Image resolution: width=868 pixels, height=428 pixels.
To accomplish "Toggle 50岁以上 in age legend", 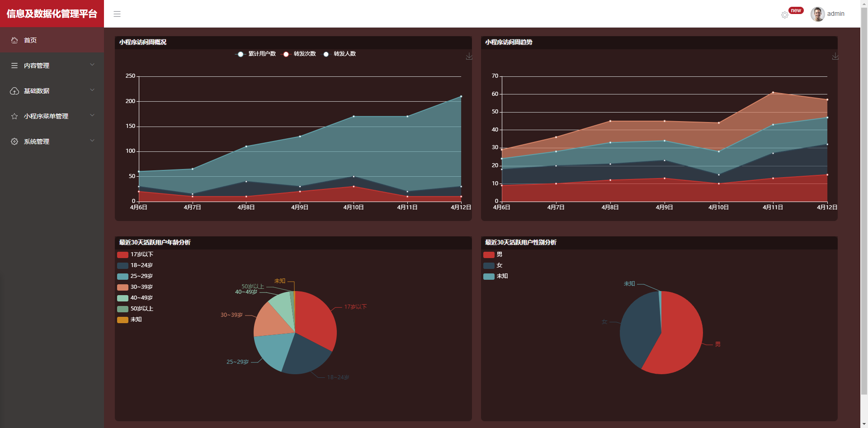I will click(135, 309).
